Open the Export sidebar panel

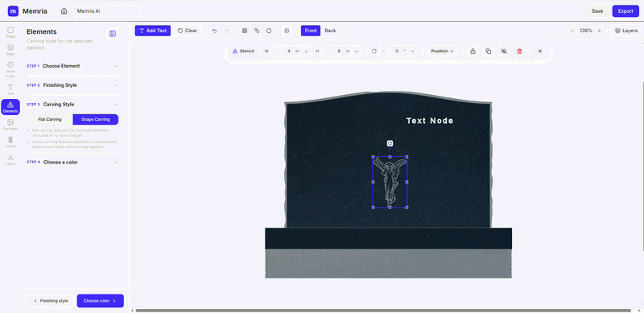[x=10, y=159]
